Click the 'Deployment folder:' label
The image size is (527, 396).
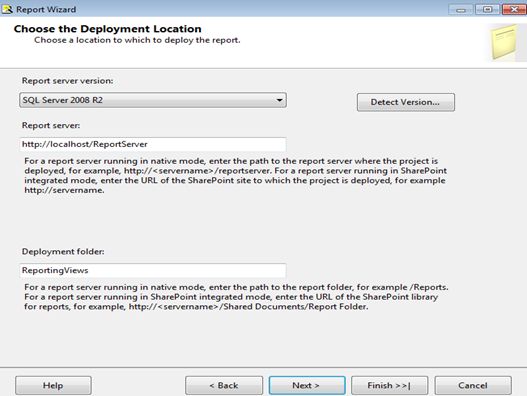[63, 251]
